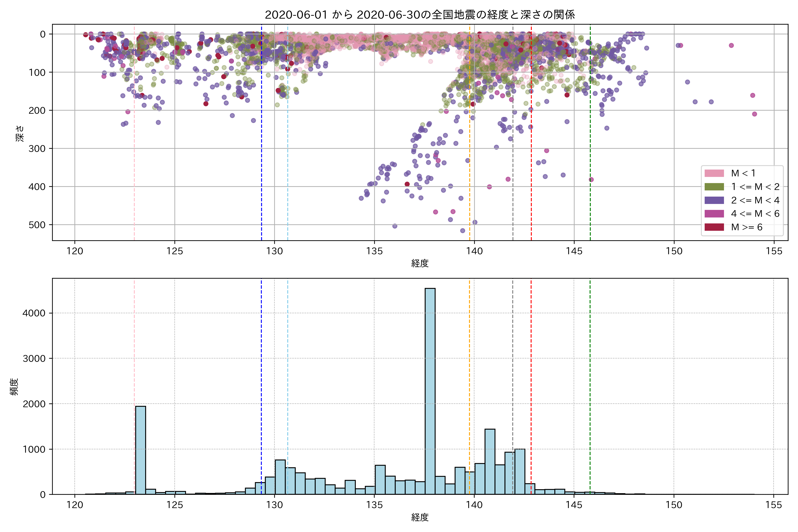Click the green 1 <= M < 2 legend swatch
798x532 pixels.
tap(714, 187)
